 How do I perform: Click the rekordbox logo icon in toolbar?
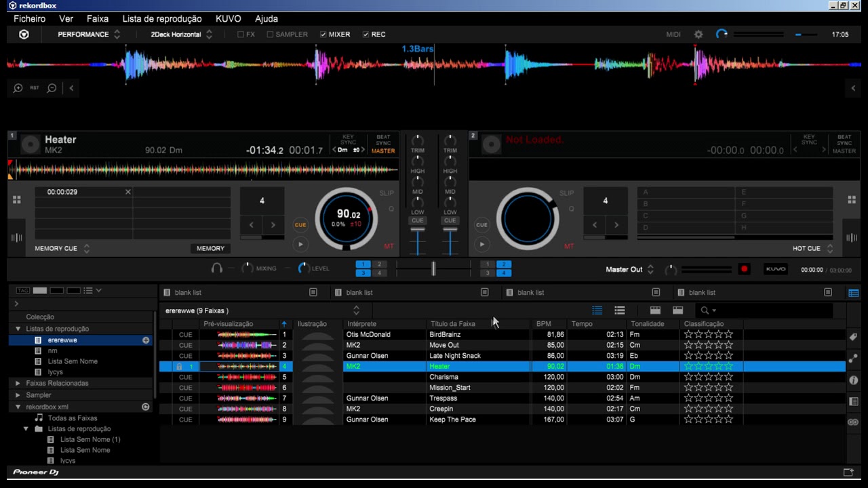click(x=24, y=35)
